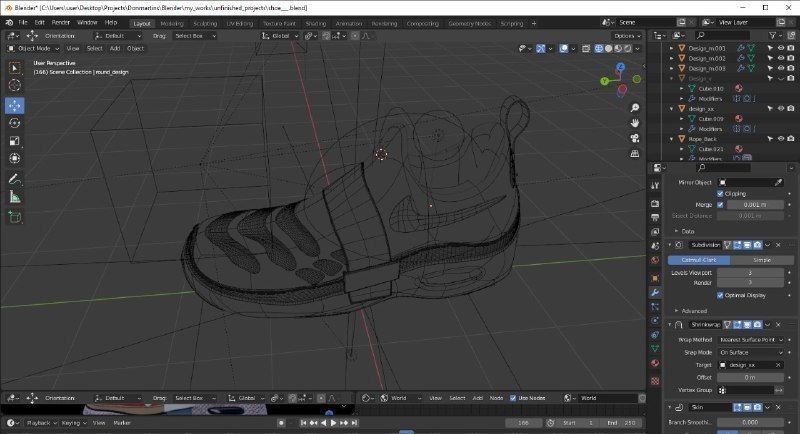Select the Measure tool

(x=15, y=197)
